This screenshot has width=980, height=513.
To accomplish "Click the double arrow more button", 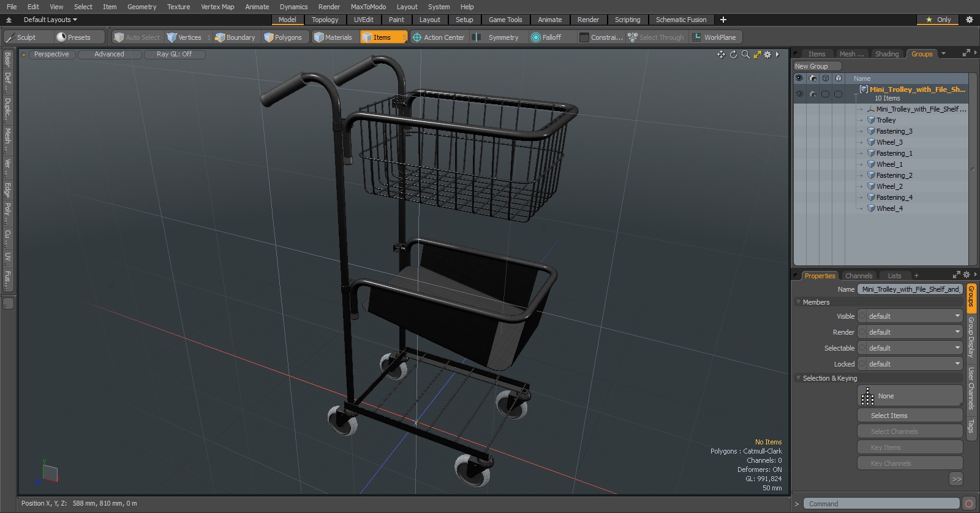I will [956, 479].
